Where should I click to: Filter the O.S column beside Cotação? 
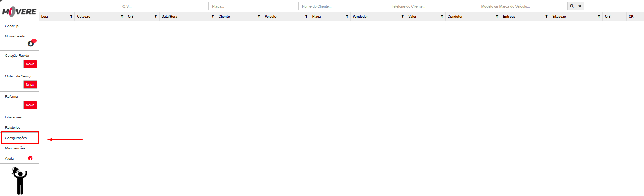[x=156, y=17]
